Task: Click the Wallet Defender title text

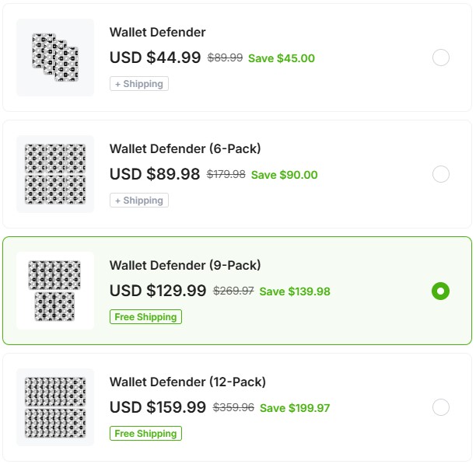Action: pos(157,33)
